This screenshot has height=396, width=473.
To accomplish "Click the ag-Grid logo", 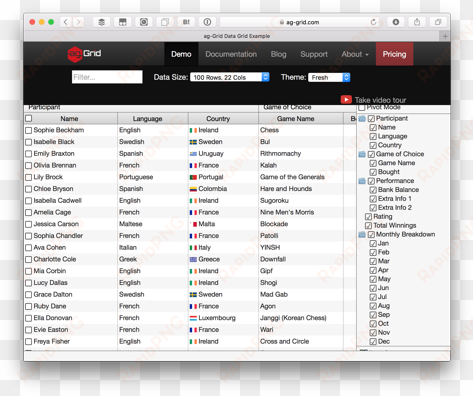I will [84, 54].
